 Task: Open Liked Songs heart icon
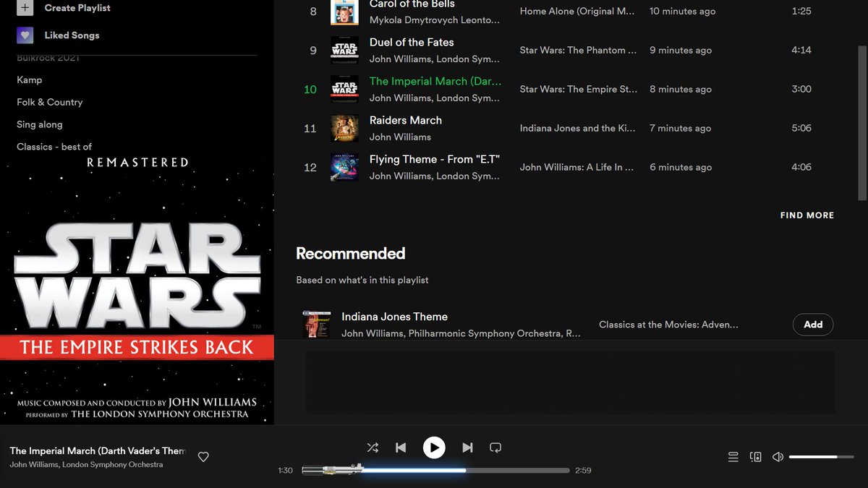25,35
